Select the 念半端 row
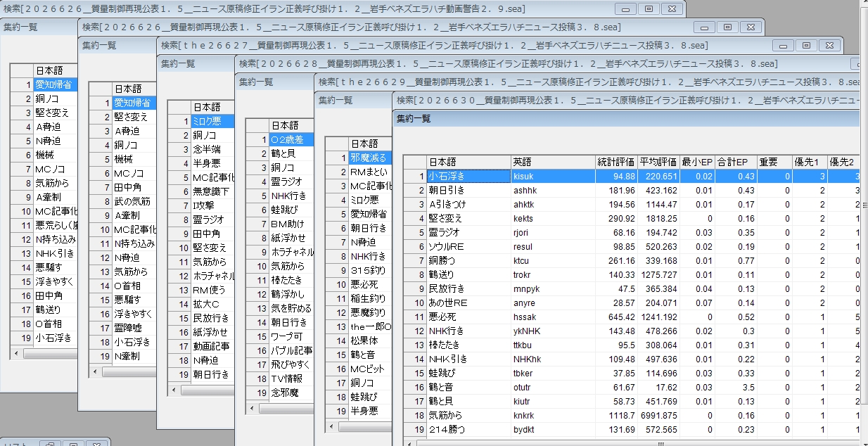The image size is (868, 446). (x=212, y=149)
